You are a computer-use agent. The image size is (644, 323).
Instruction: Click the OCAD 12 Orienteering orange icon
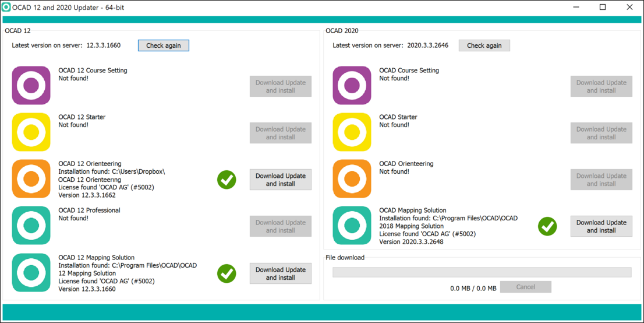[31, 179]
